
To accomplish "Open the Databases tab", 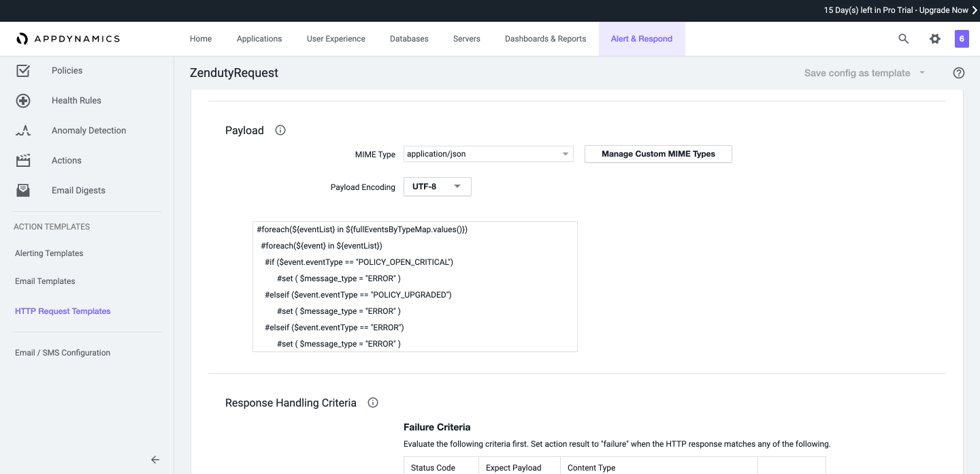I will (409, 39).
